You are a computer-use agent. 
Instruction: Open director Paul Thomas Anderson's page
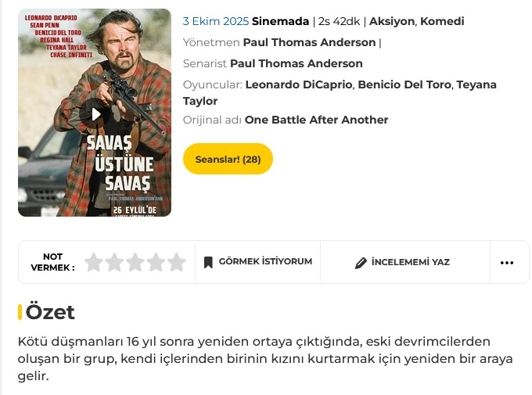coord(309,42)
